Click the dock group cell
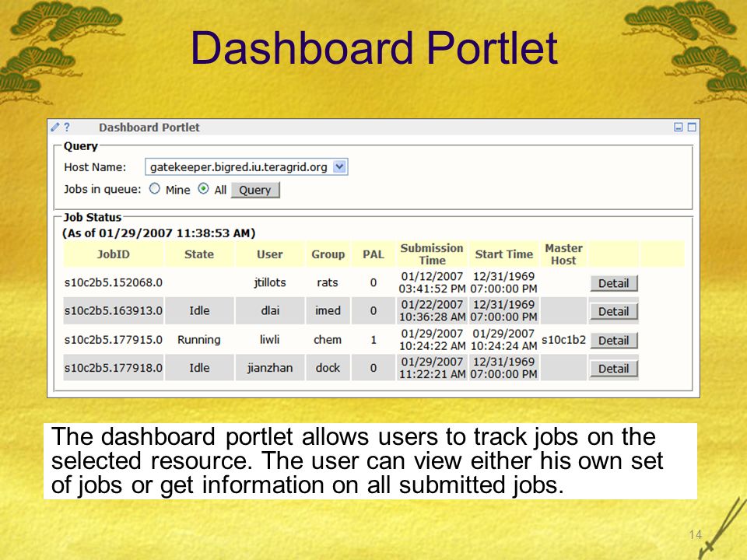The image size is (747, 560). click(x=328, y=368)
